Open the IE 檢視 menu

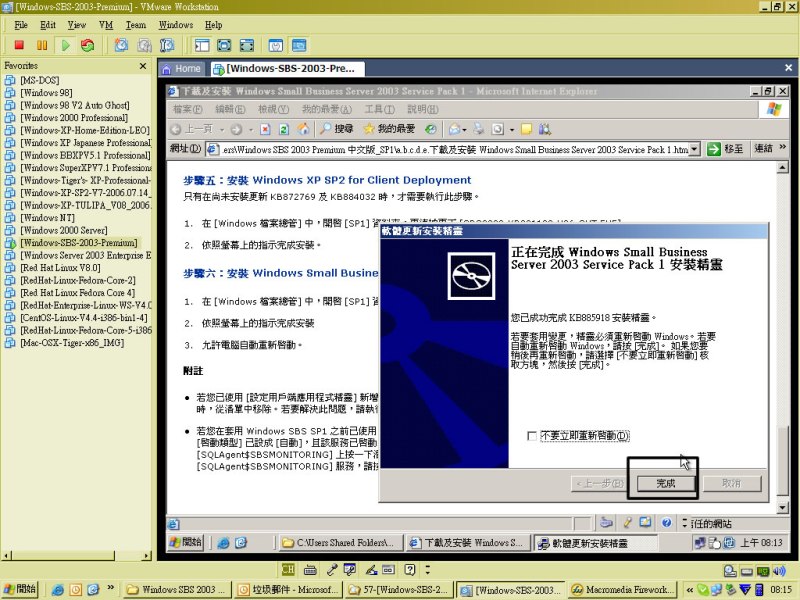[273, 109]
